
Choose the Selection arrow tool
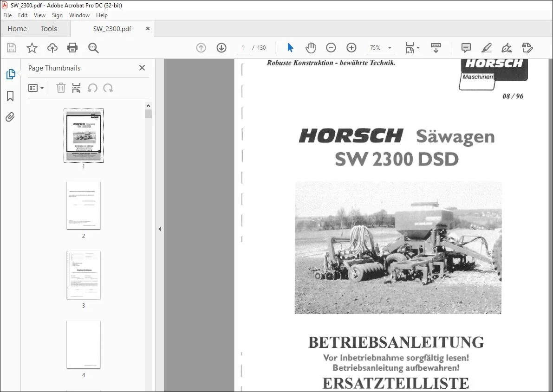290,48
